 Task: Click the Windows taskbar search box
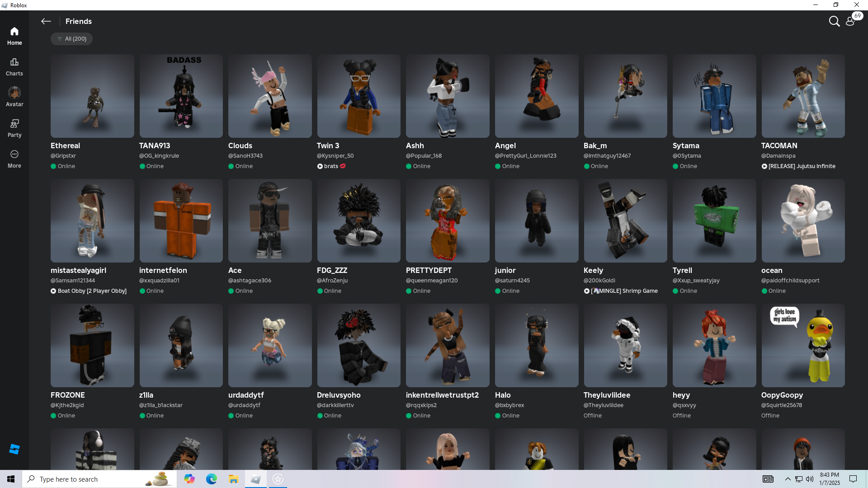point(90,479)
